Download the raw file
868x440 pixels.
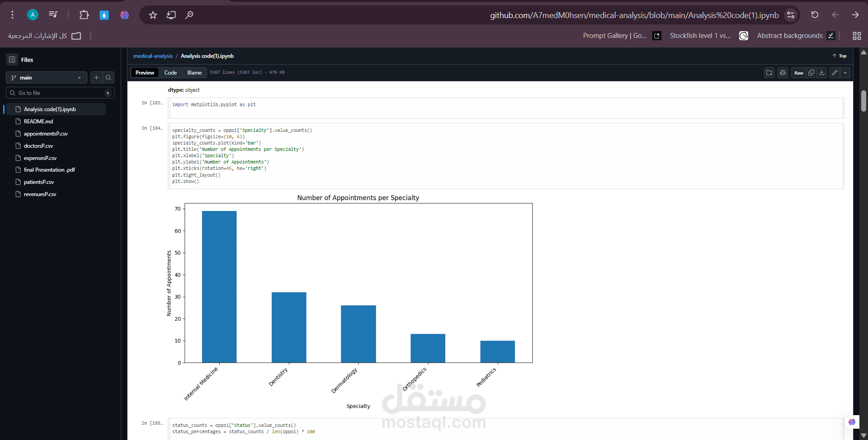822,73
